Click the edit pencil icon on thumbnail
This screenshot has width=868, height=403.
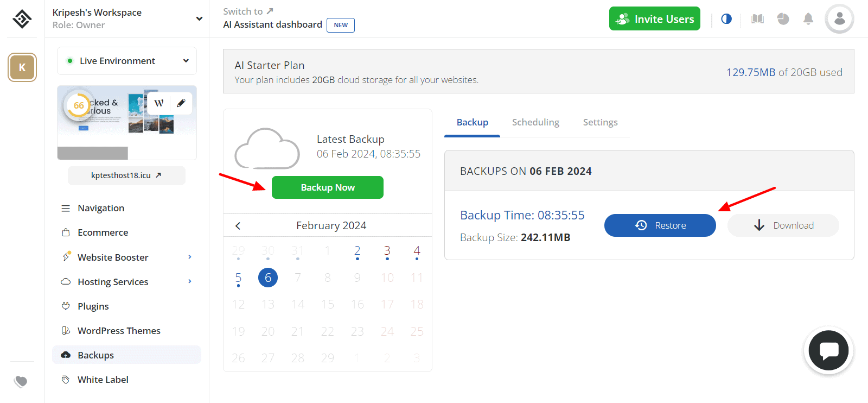coord(181,103)
